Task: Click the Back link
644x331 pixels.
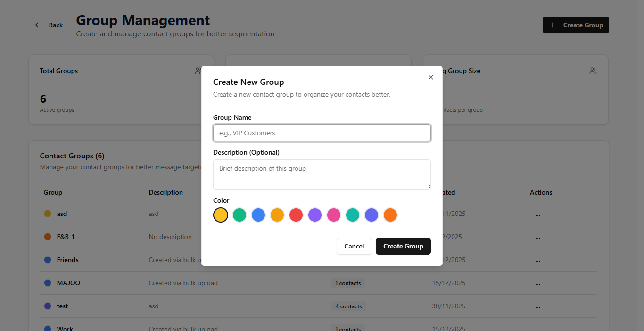Action: click(x=55, y=25)
